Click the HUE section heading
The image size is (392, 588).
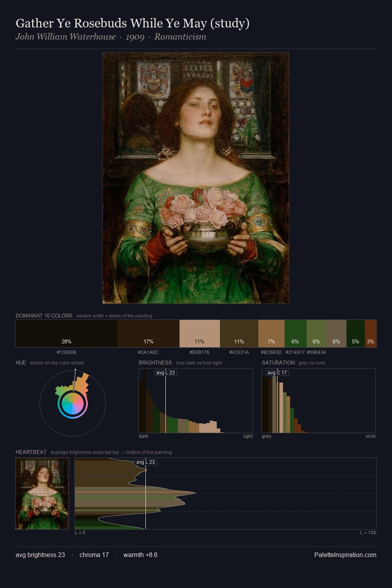21,363
